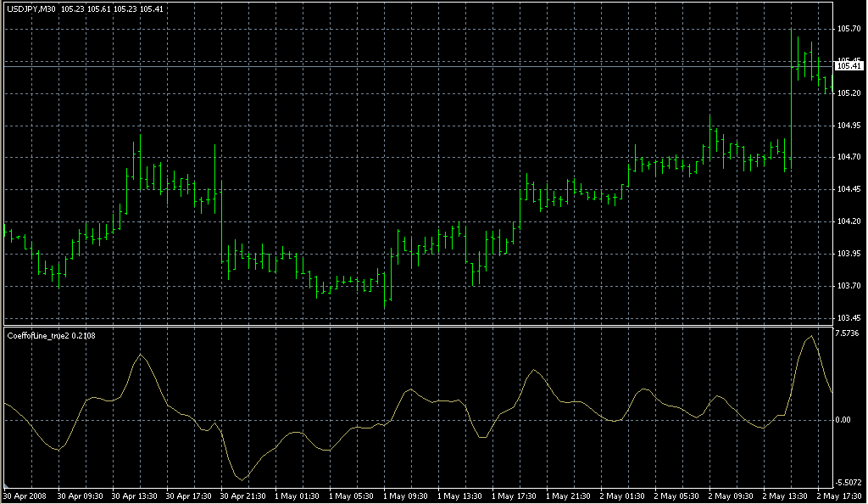Click the CoeffofLine_true2 0.2108 indicator label
This screenshot has height=504, width=868.
(x=51, y=336)
